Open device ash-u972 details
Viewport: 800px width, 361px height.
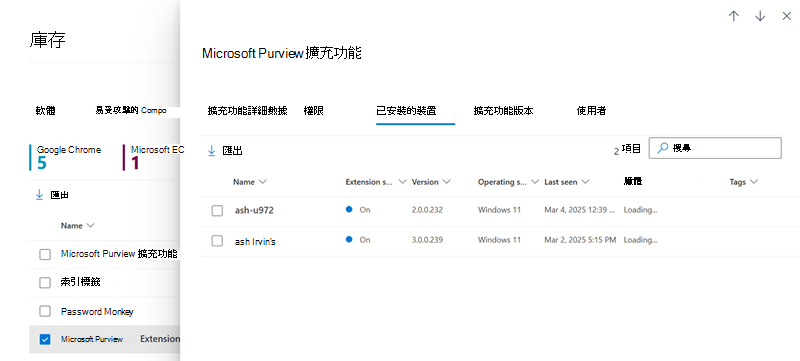coord(254,210)
